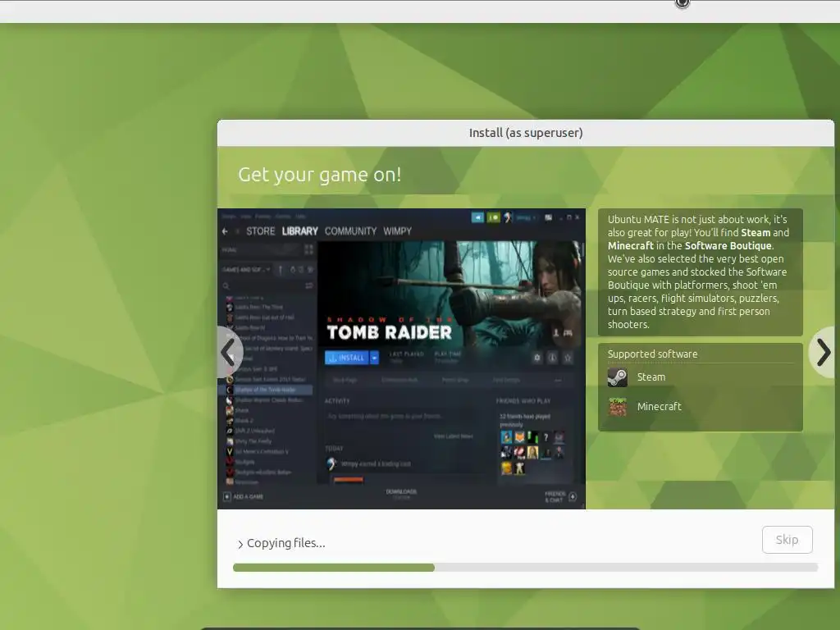
Task: Click blue INSTALL button in Steam screenshot
Action: coord(347,358)
